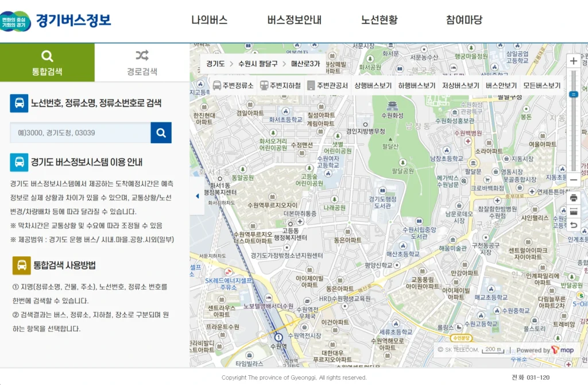Zoom in using the plus icon
This screenshot has width=588, height=385.
[572, 60]
